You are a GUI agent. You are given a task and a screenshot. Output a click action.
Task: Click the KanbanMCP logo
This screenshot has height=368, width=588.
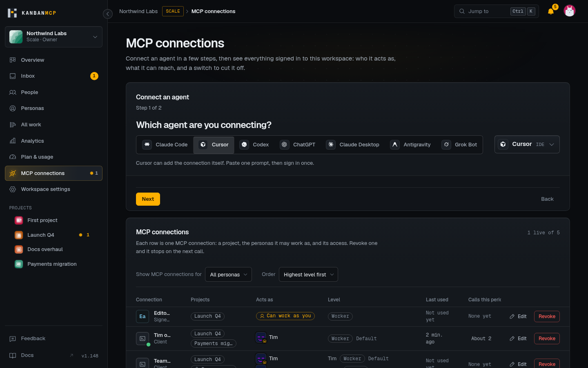click(x=32, y=13)
